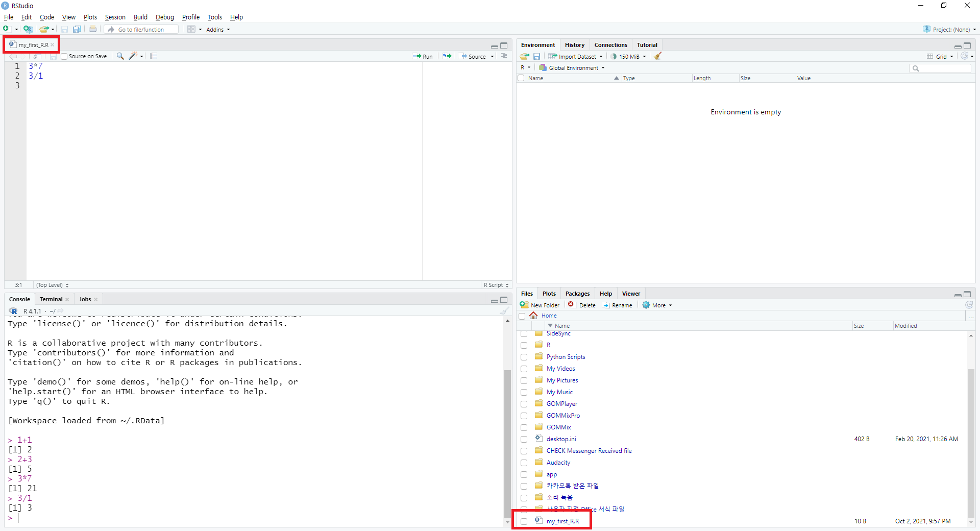Close the Terminal tab
Viewport: 980px width, 531px height.
[67, 300]
